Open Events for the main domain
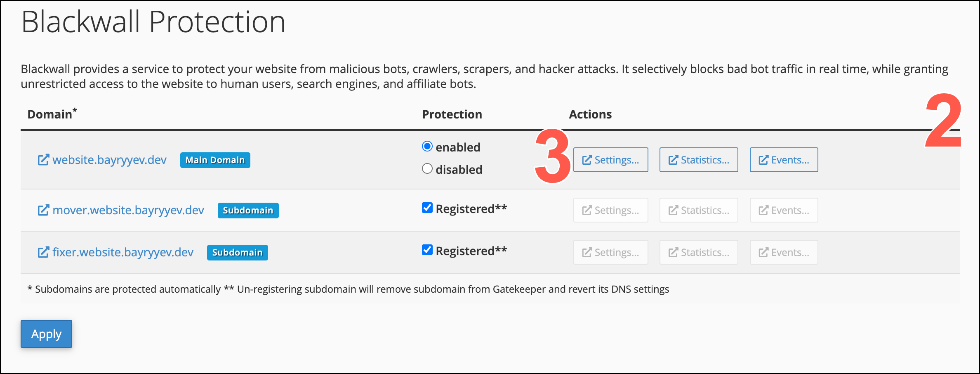 tap(784, 160)
